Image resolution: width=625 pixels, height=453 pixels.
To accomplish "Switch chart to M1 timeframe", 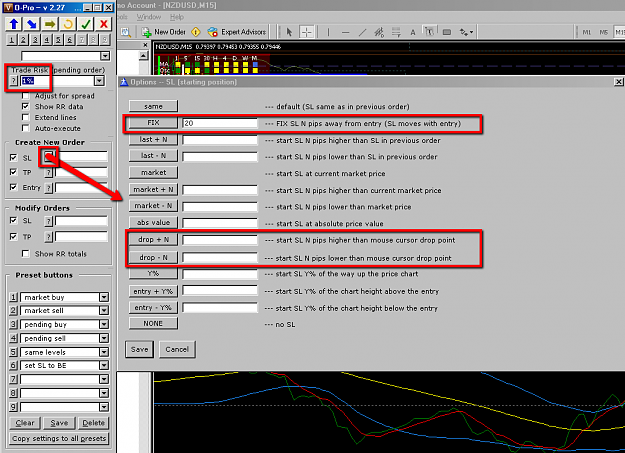I will (x=587, y=32).
